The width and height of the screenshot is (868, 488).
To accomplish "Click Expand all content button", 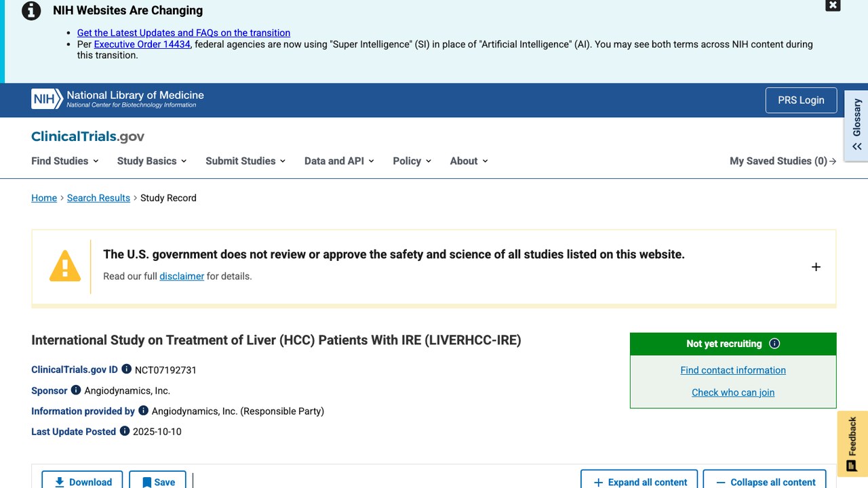I will coord(639,481).
